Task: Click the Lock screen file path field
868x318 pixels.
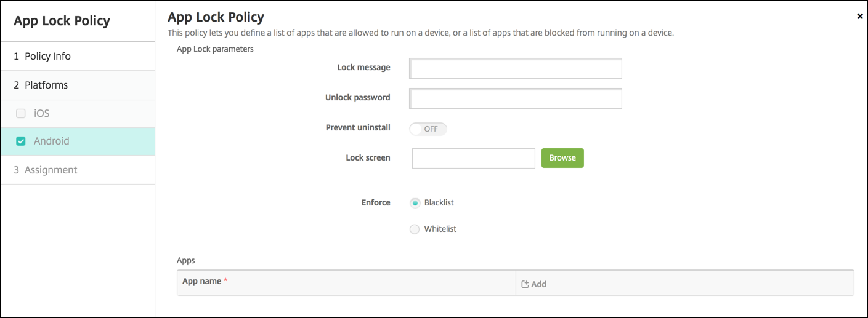Action: [x=473, y=158]
